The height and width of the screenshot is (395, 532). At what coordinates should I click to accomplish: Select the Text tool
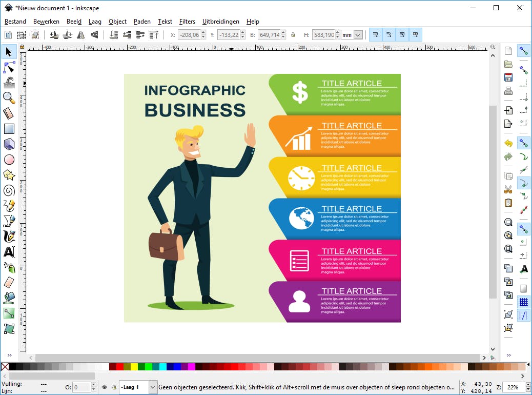[x=8, y=251]
